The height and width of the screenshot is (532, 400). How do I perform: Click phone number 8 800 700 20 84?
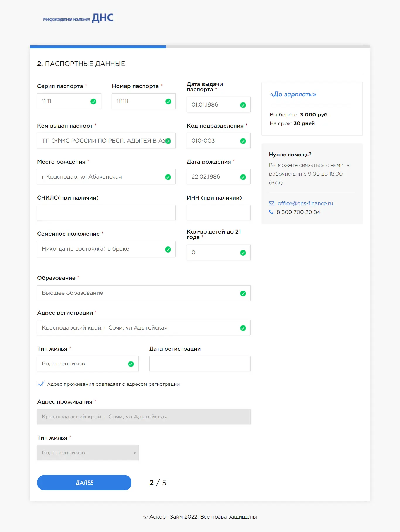[298, 212]
